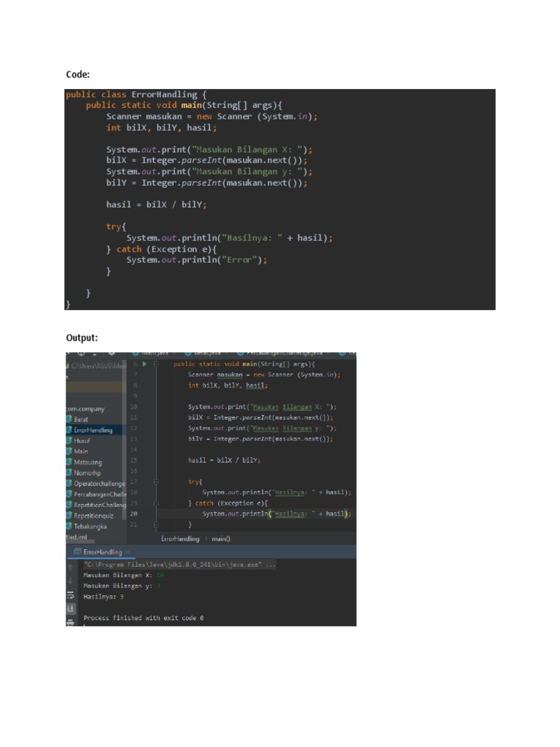The image size is (560, 747).
Task: Click 'public class ErrorHandling {' in code image
Action: (136, 94)
